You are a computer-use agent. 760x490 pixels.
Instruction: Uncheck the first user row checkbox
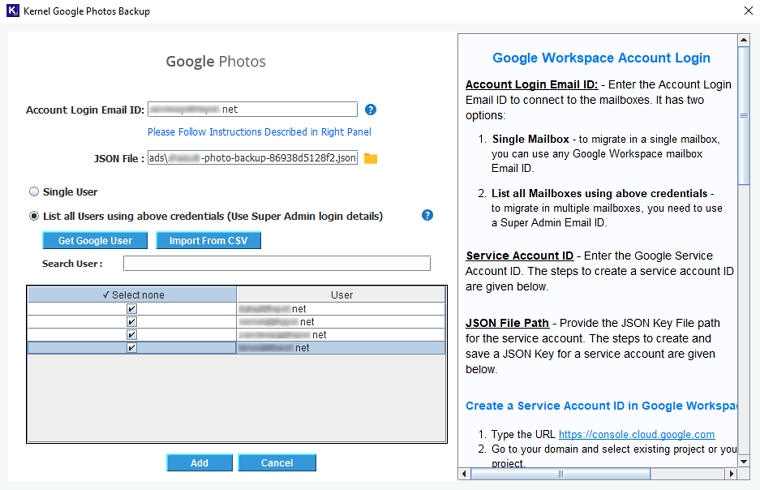tap(131, 309)
